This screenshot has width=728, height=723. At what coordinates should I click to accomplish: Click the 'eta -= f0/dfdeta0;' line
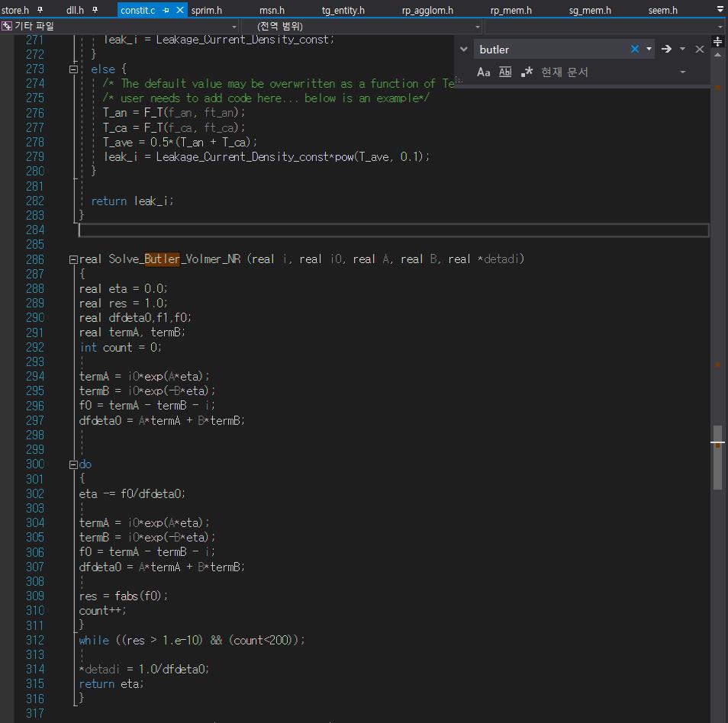click(x=132, y=493)
